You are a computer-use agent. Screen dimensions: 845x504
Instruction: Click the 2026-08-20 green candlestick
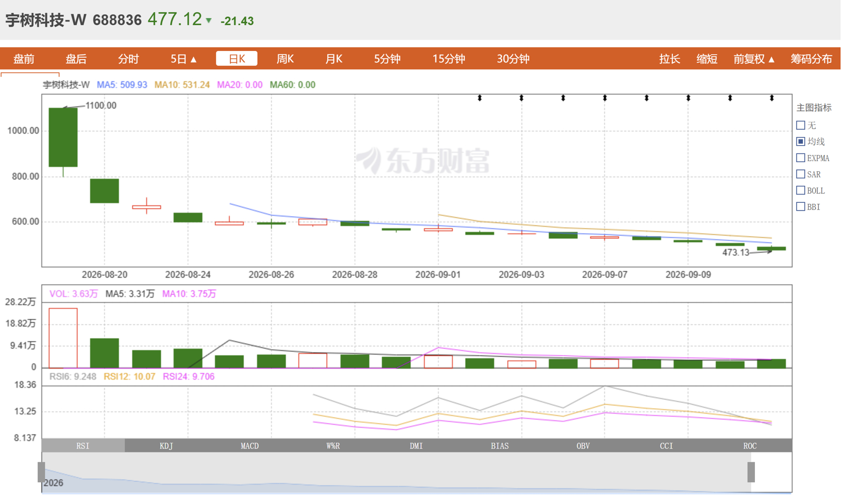(x=105, y=191)
